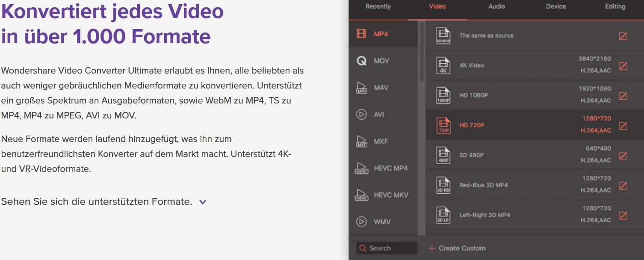This screenshot has height=260, width=644.
Task: Click the Create Custom button
Action: pyautogui.click(x=457, y=248)
